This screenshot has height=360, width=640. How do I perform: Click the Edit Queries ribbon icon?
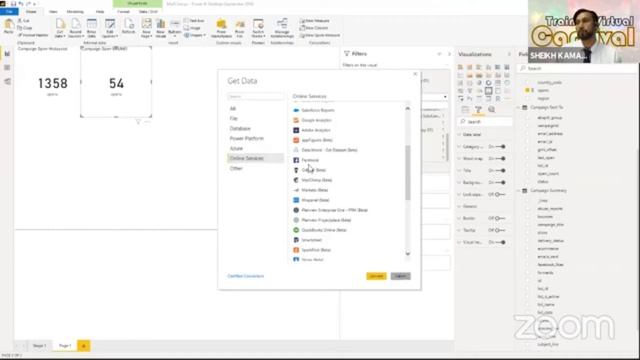tap(110, 28)
